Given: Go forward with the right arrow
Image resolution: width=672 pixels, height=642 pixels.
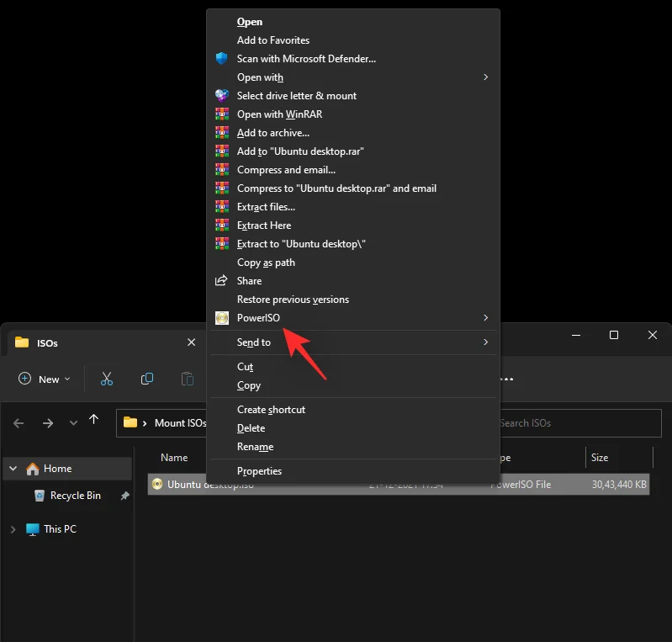Looking at the screenshot, I should coord(48,423).
